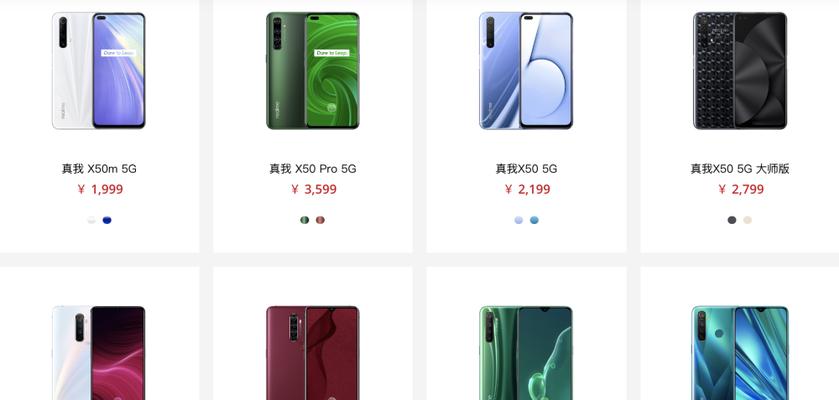Choose red color swatch for X50 Pro 5G

(x=320, y=220)
